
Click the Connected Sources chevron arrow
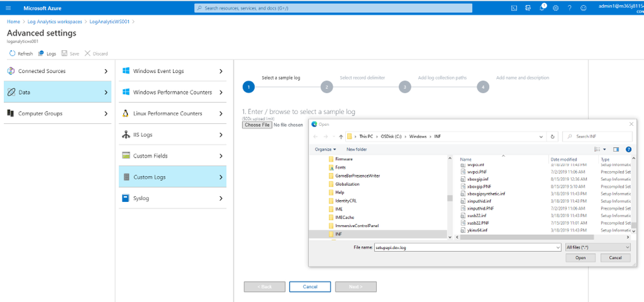106,71
